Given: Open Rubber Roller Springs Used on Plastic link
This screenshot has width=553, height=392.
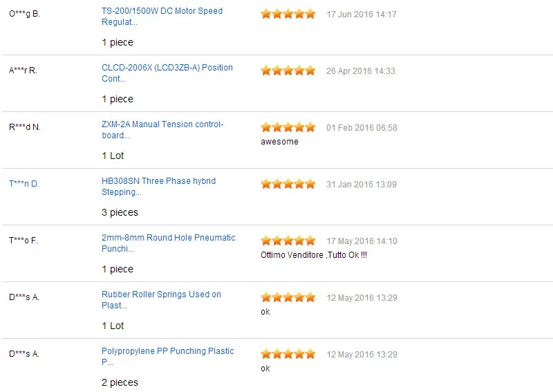Looking at the screenshot, I should click(161, 299).
